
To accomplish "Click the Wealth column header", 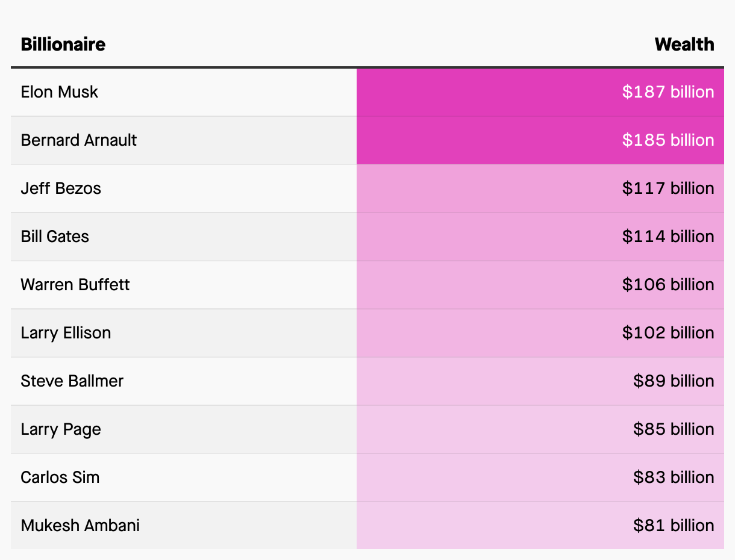I will coord(684,45).
